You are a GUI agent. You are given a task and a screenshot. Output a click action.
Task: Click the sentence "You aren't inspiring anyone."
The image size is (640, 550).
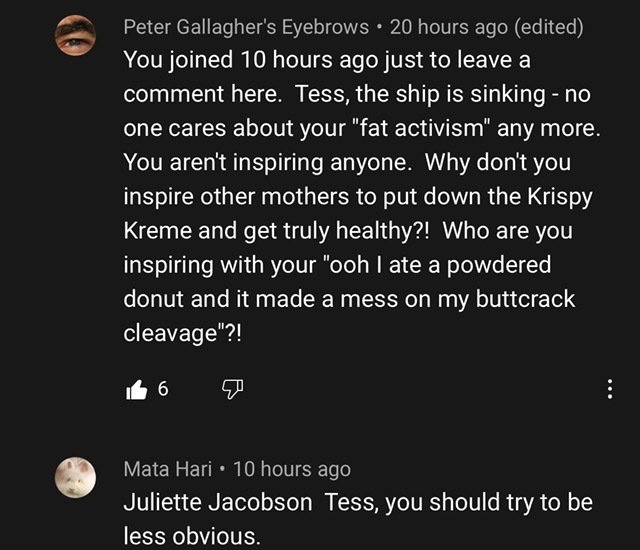(x=267, y=163)
